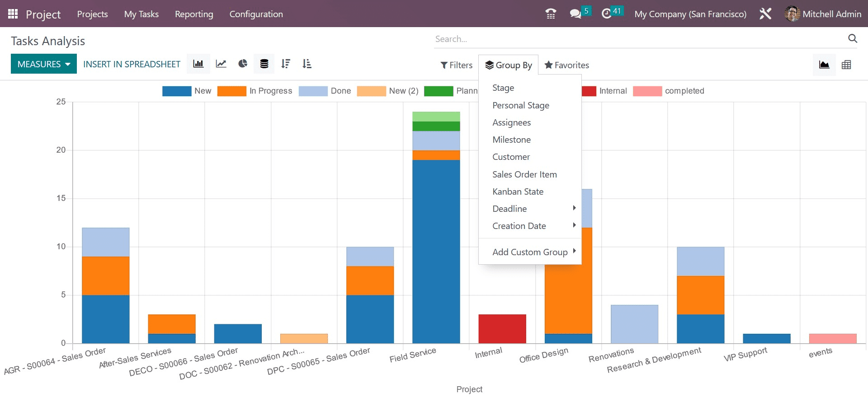Screen dimensions: 868x397
Task: Sort chart in ascending order
Action: pyautogui.click(x=307, y=64)
